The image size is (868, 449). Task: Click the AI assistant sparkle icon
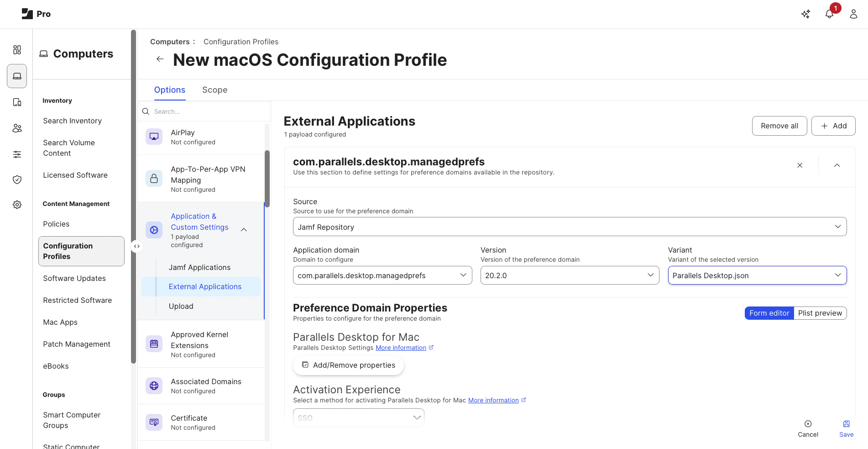pos(805,14)
